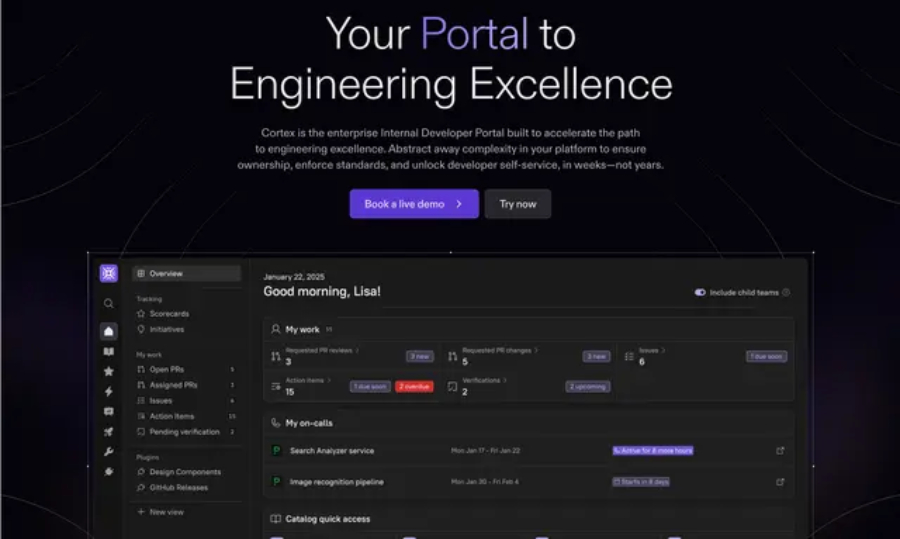Open external link for Image recognition pipeline
Viewport: 900px width, 539px height.
click(780, 482)
